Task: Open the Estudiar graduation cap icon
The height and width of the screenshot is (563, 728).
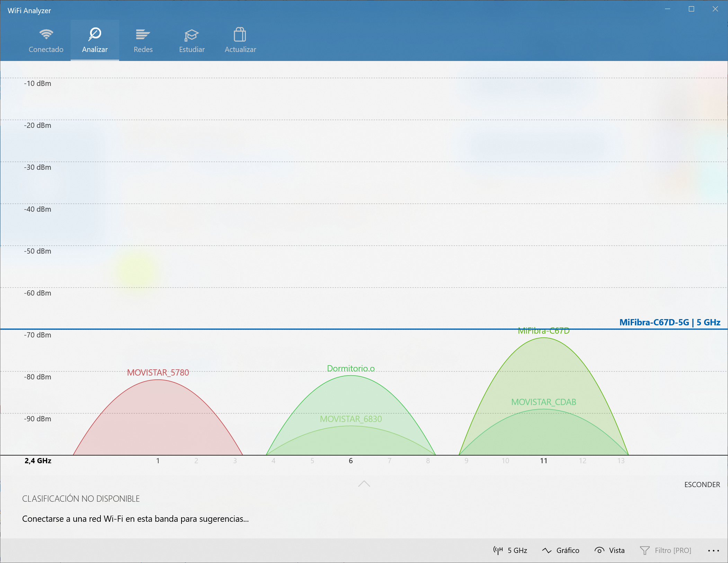Action: [191, 35]
